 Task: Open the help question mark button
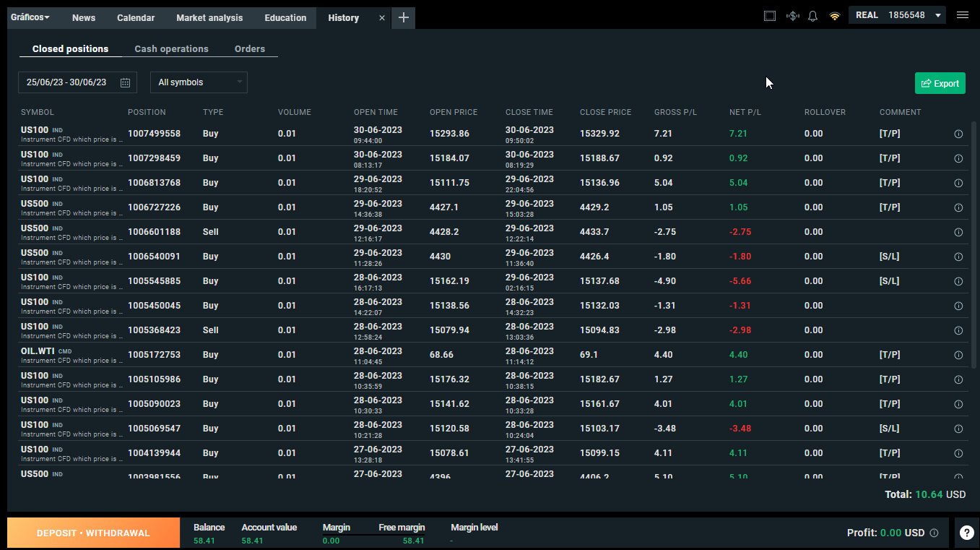click(x=967, y=533)
